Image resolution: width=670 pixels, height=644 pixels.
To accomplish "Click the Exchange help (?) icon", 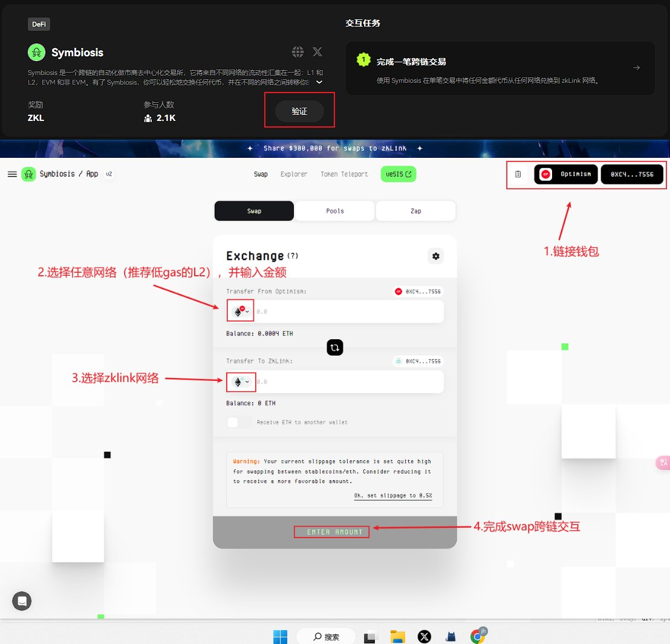I will pyautogui.click(x=293, y=256).
